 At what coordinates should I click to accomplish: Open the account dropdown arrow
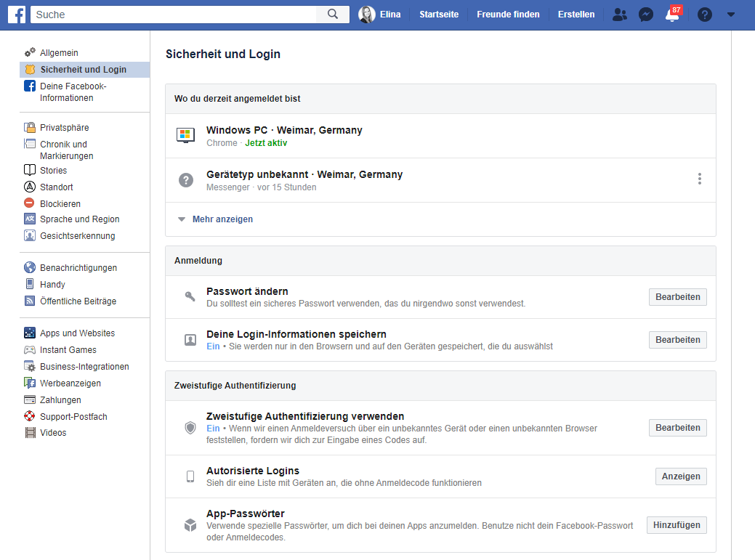(731, 15)
